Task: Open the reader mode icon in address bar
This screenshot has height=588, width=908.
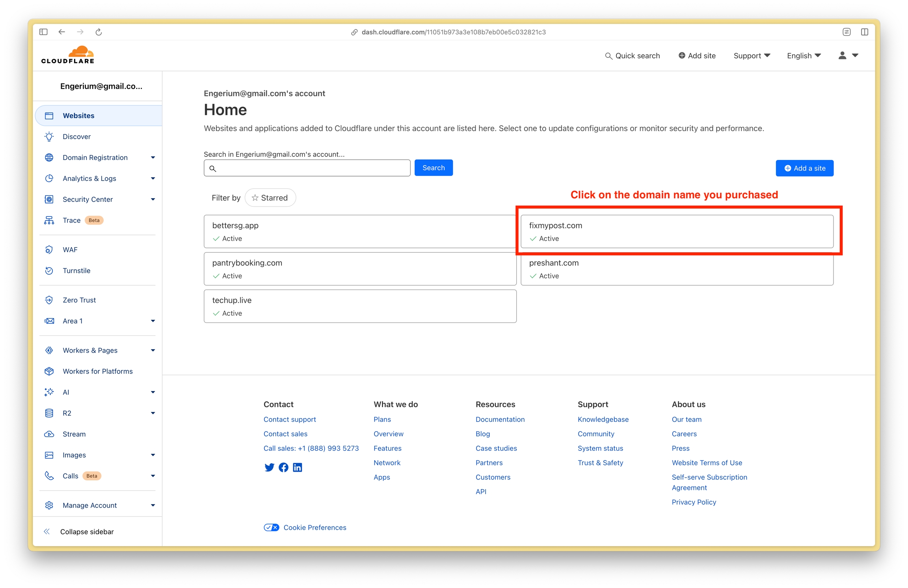Action: click(x=847, y=32)
